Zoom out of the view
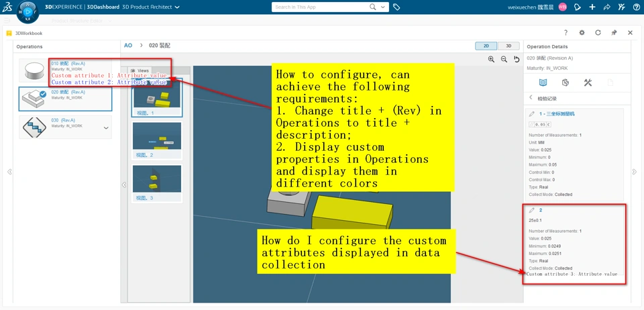644x310 pixels. click(x=504, y=59)
